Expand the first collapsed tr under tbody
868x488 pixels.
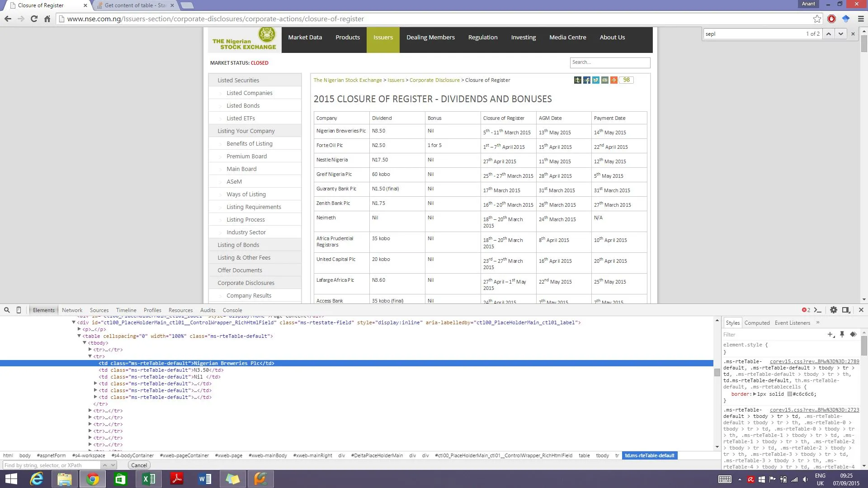(x=90, y=350)
